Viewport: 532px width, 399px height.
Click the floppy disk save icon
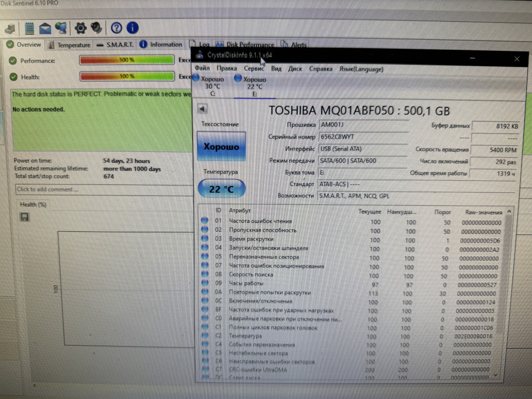coord(24,217)
